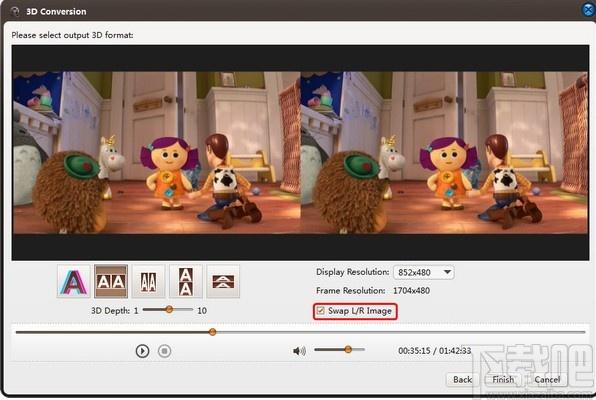Click the 'Please select output 3D format' label
Viewport: 596px width, 400px height.
tap(72, 35)
